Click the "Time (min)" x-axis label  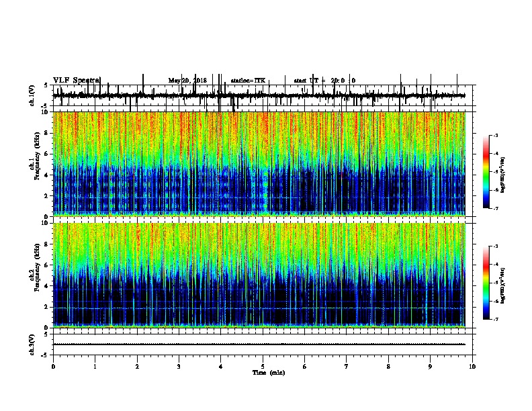coord(269,373)
